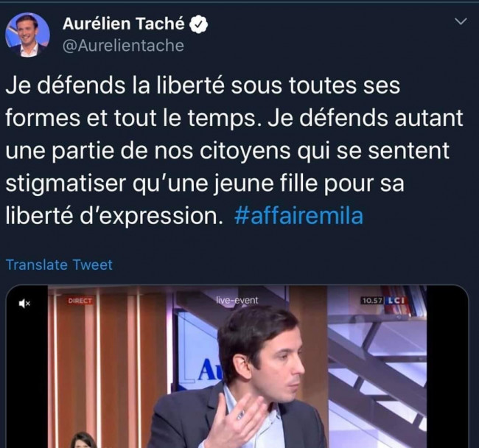Click the red DIRECT badge
Viewport: 479px width, 448px height.
[80, 301]
